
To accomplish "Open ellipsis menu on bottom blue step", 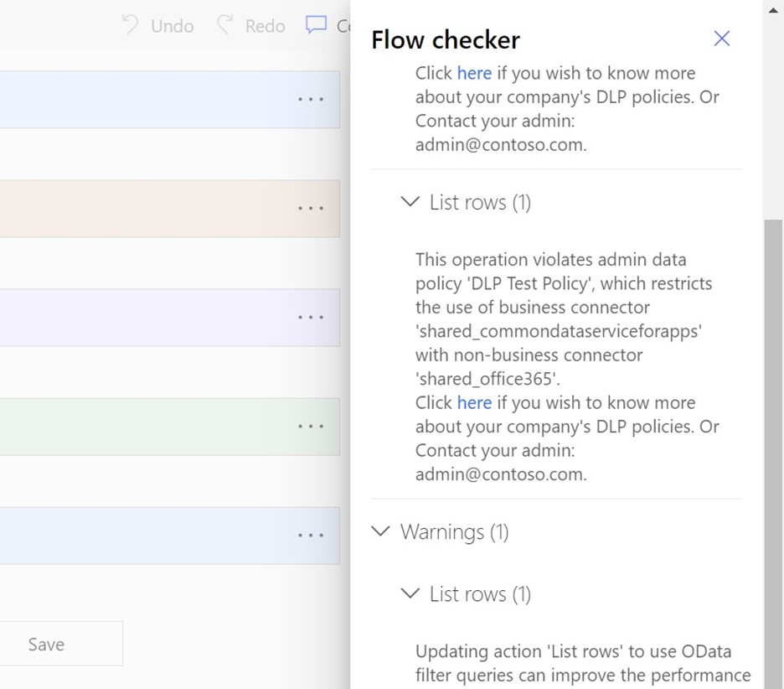I will point(311,535).
